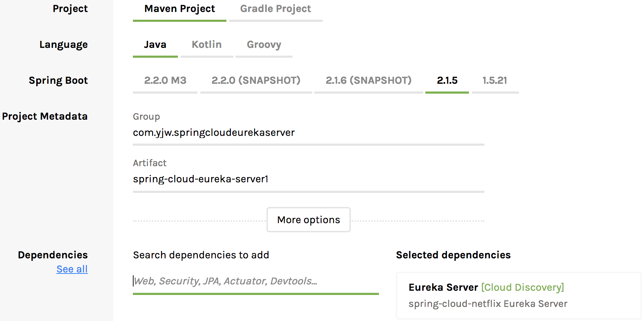Click the Project section label

tap(70, 9)
